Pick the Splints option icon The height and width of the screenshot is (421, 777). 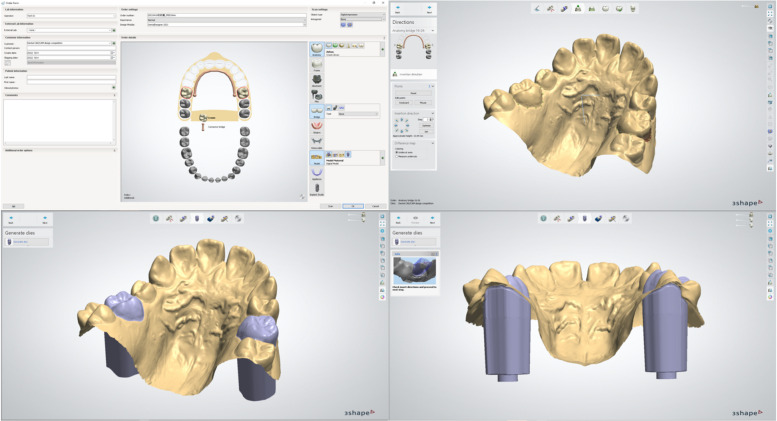point(317,171)
